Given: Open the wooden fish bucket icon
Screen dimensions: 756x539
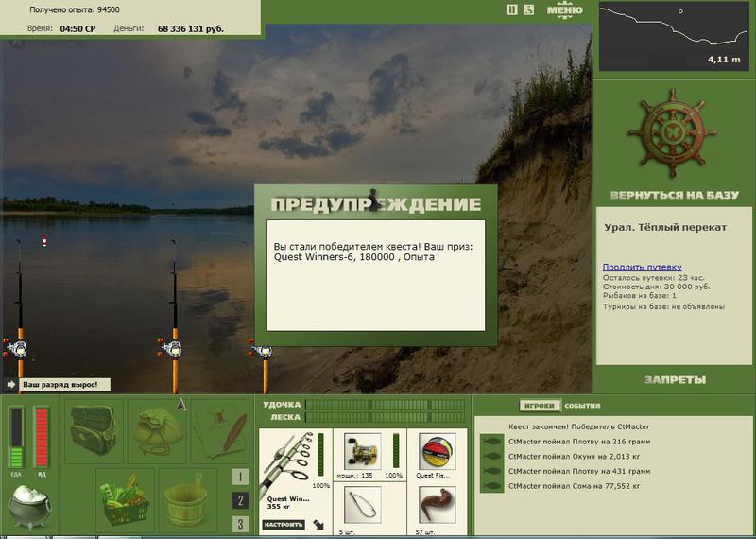Looking at the screenshot, I should (185, 499).
